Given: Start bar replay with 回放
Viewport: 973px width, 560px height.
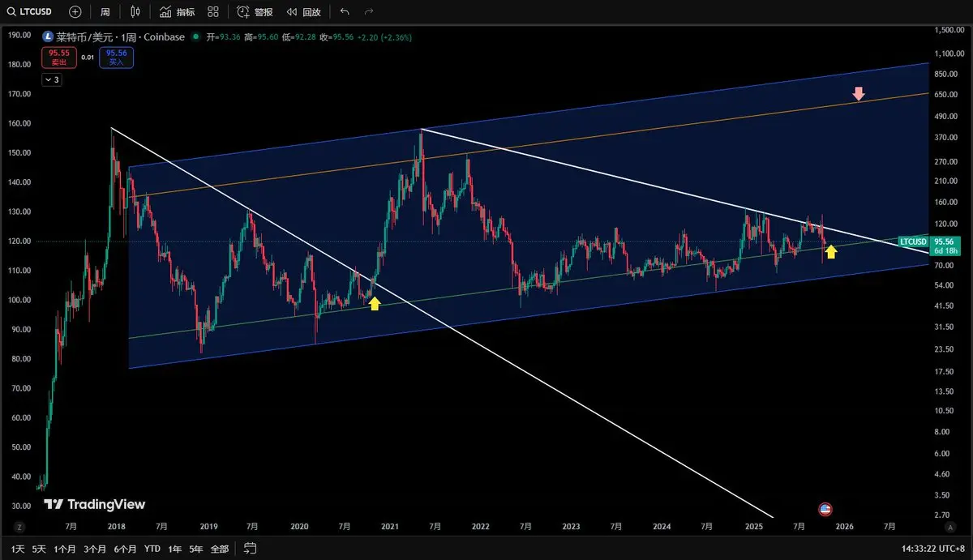Looking at the screenshot, I should pos(304,12).
